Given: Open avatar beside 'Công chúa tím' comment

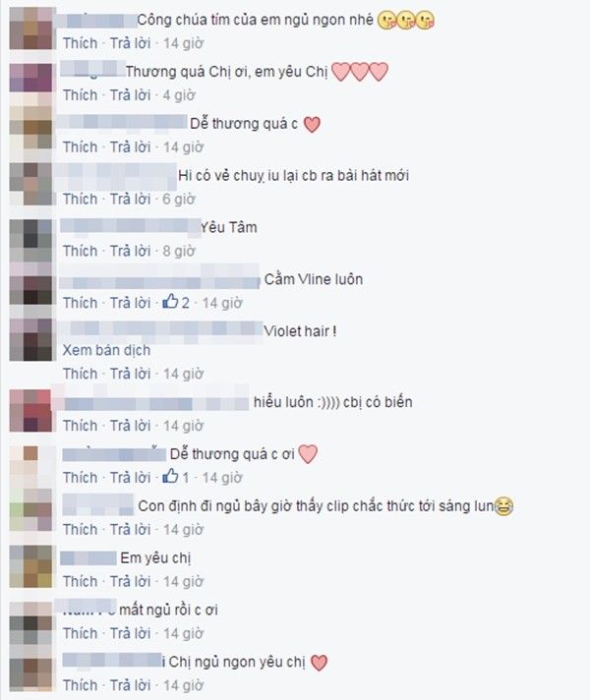Looking at the screenshot, I should click(30, 29).
